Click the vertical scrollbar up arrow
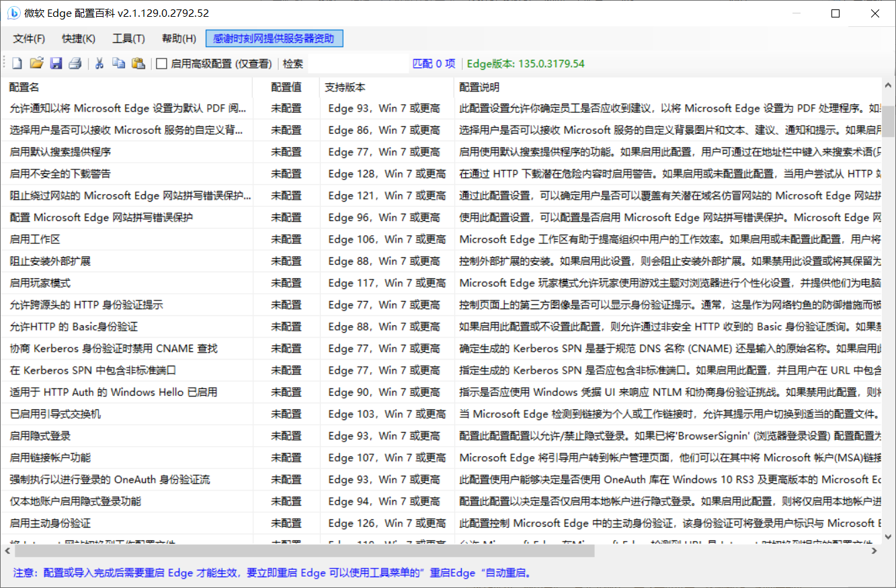 [x=889, y=84]
